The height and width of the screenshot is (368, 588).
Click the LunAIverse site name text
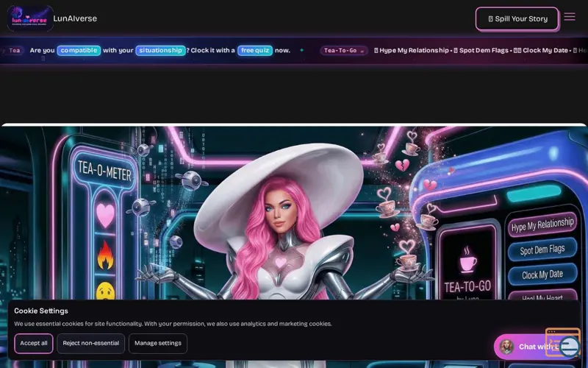(x=75, y=18)
